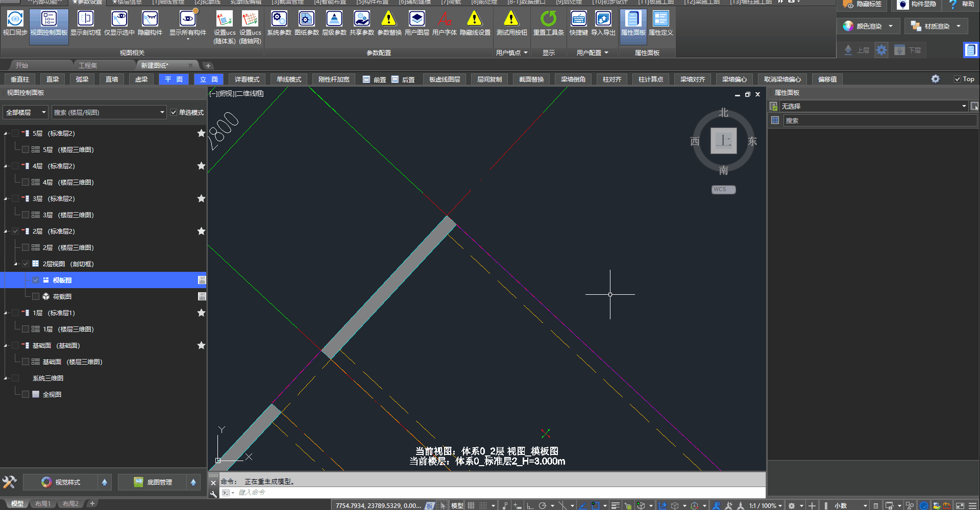This screenshot has width=980, height=510.
Task: Switch to the 布局1 layout tab
Action: point(43,504)
